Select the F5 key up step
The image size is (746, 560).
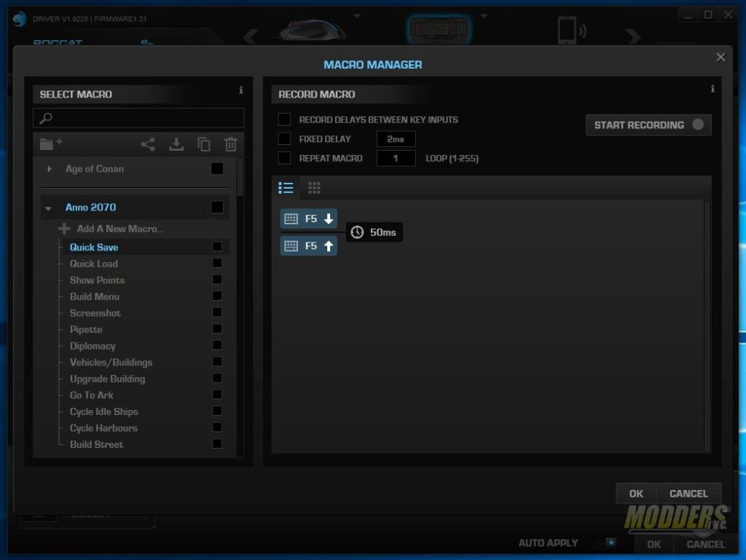tap(308, 245)
